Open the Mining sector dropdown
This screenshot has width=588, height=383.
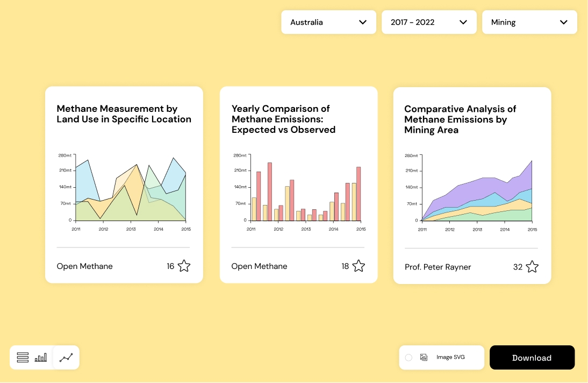pos(529,22)
